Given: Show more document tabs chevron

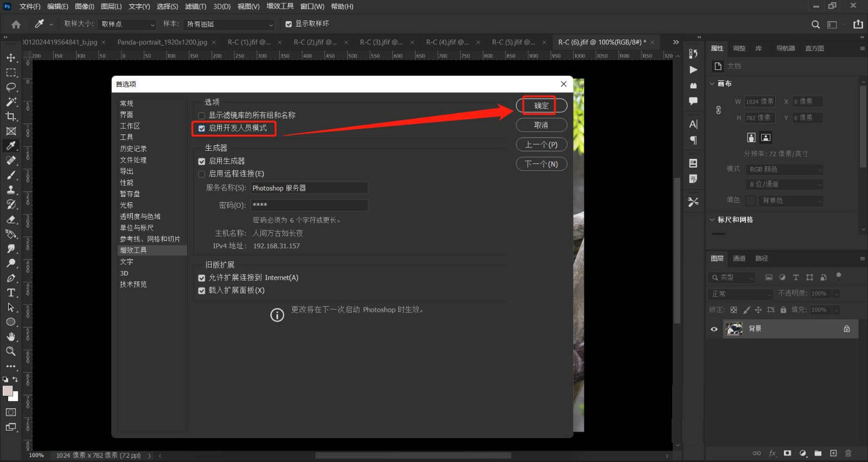Looking at the screenshot, I should pos(675,42).
